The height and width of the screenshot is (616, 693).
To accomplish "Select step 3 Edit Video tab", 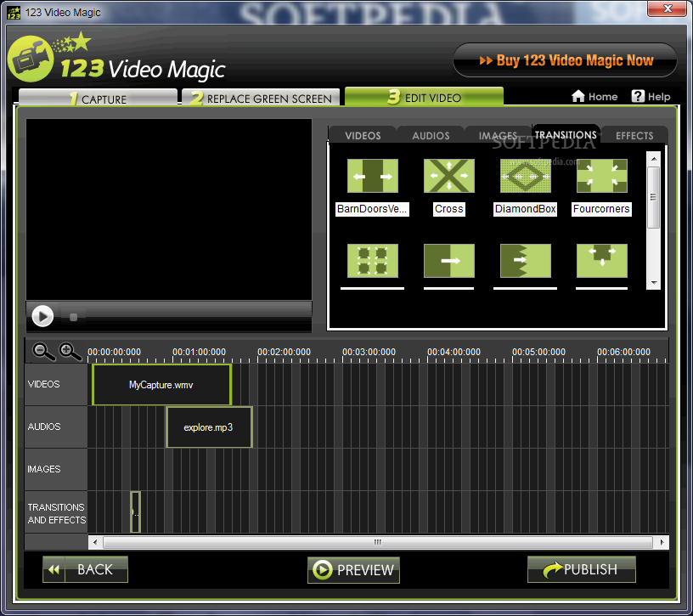I will [424, 97].
